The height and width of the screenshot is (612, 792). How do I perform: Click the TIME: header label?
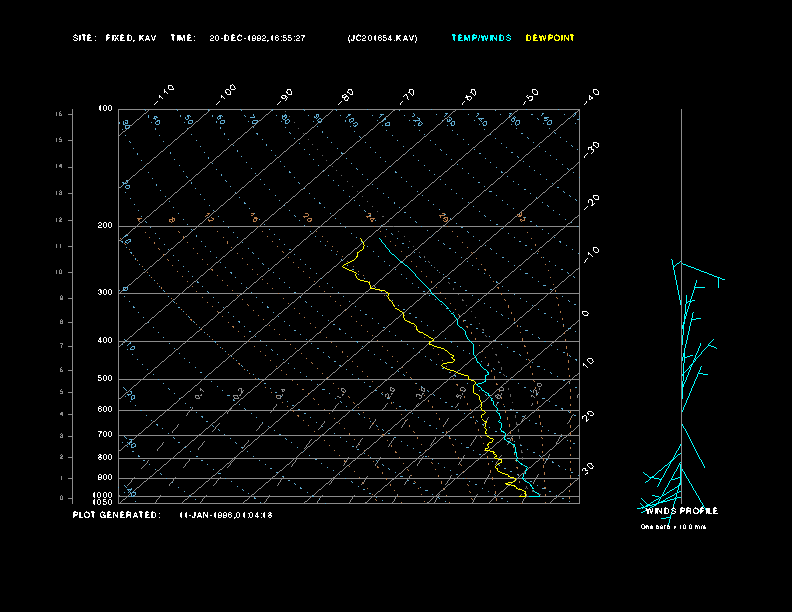[183, 38]
